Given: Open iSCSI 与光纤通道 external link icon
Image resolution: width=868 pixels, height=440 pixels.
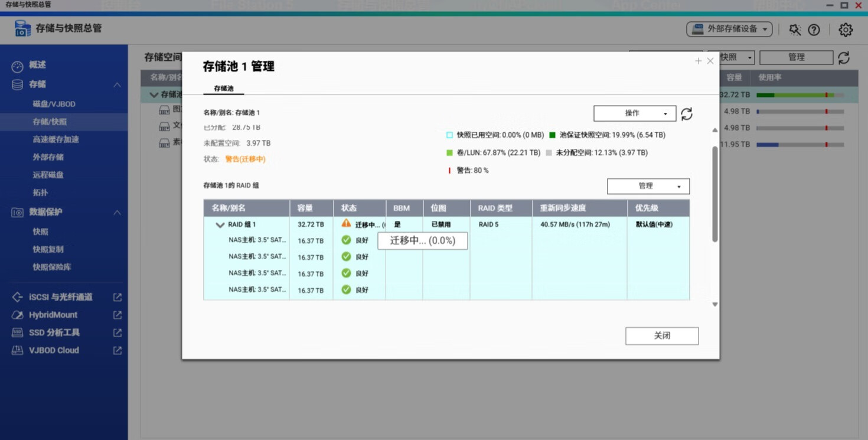Looking at the screenshot, I should tap(117, 297).
